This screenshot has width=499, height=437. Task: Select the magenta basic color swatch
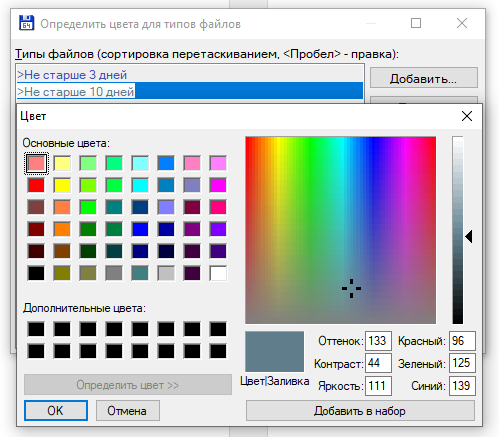click(x=218, y=185)
